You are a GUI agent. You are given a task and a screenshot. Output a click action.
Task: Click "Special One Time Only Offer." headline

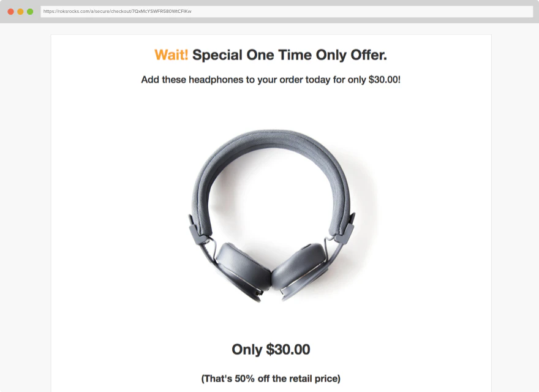click(x=290, y=55)
